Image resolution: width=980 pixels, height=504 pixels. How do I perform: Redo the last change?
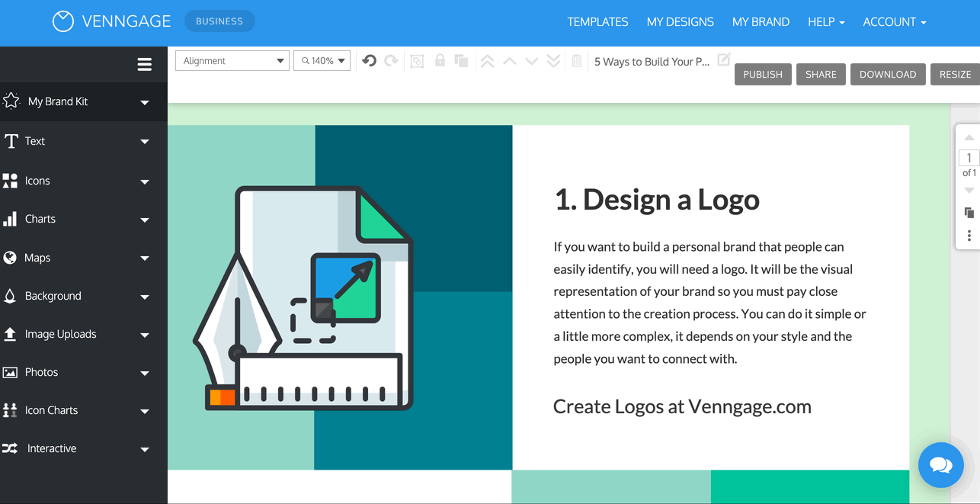pos(390,59)
